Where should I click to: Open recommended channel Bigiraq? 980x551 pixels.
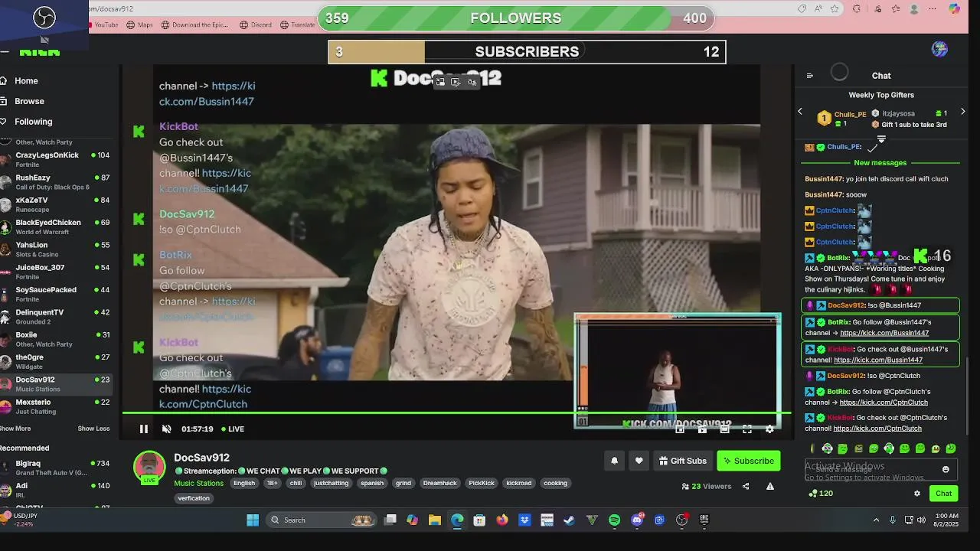(57, 468)
